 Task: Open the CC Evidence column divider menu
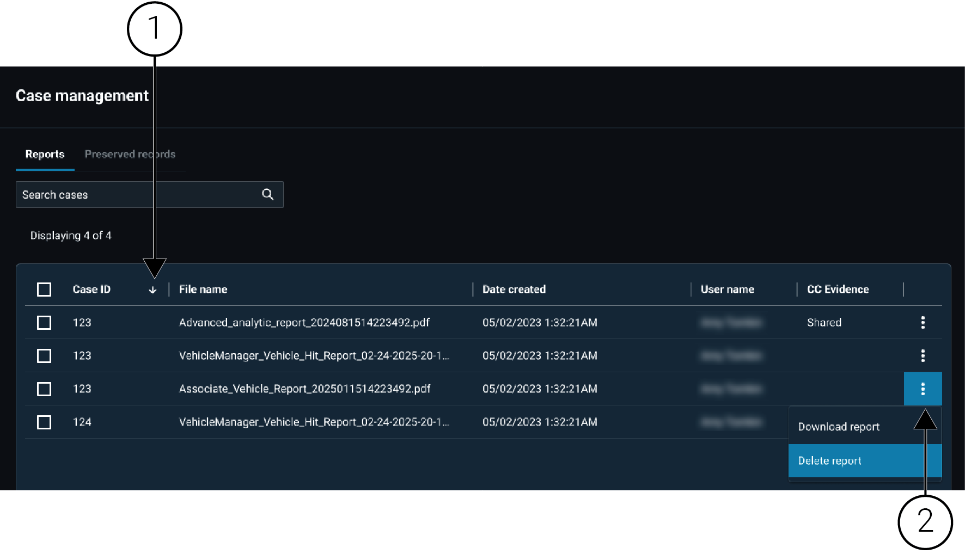pyautogui.click(x=903, y=289)
